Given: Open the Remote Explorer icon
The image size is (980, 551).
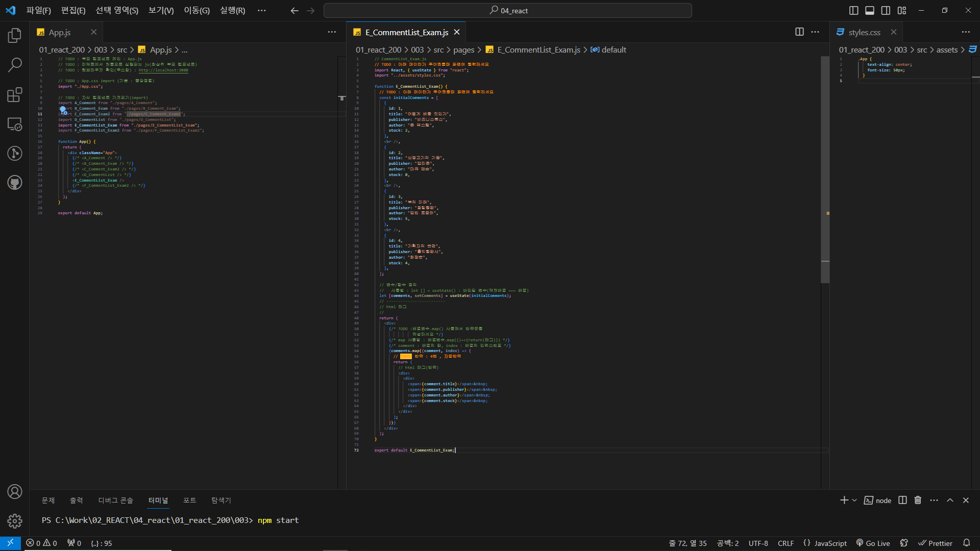Looking at the screenshot, I should (15, 124).
